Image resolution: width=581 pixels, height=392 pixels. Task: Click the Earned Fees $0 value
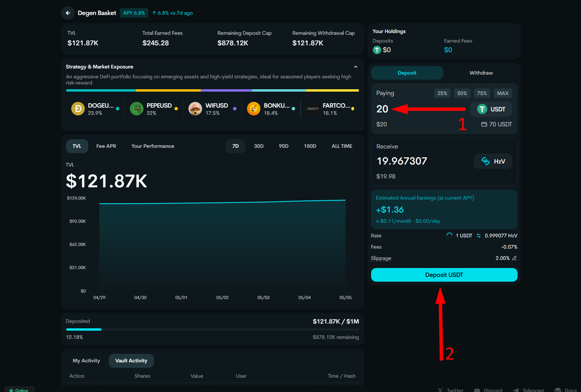tap(448, 50)
